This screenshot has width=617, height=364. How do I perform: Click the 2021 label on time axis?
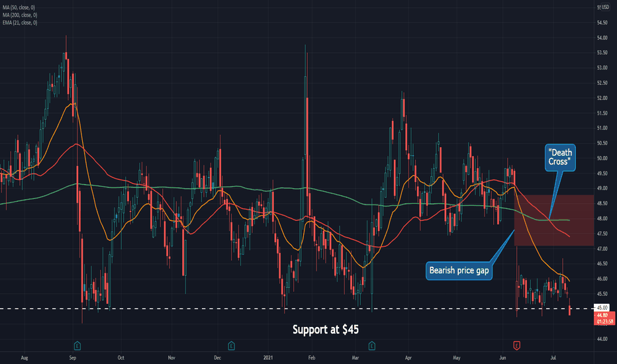click(x=268, y=357)
